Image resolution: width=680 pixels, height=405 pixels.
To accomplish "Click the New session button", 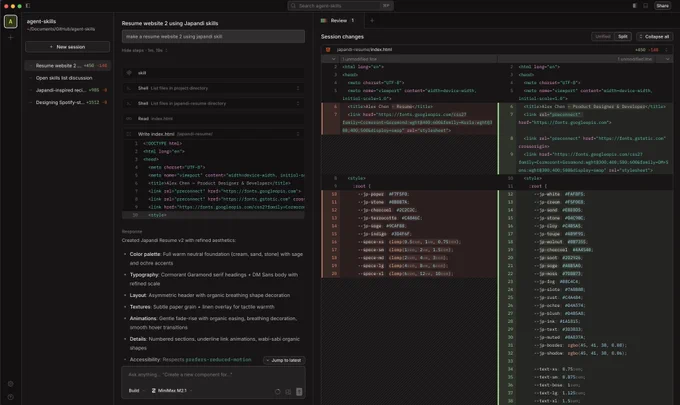I will pyautogui.click(x=67, y=47).
